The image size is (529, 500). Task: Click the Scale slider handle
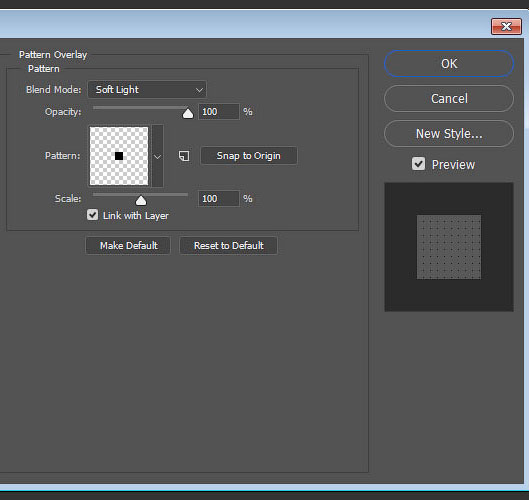(x=141, y=200)
